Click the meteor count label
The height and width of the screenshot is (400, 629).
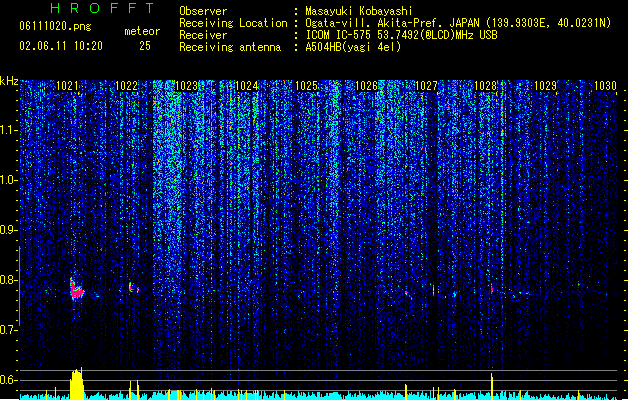142,31
